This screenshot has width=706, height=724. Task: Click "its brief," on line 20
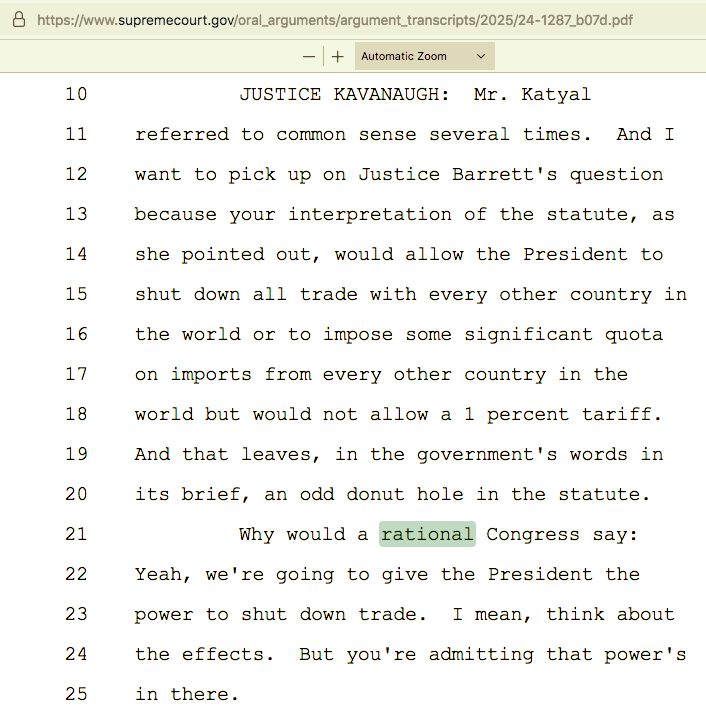[193, 495]
